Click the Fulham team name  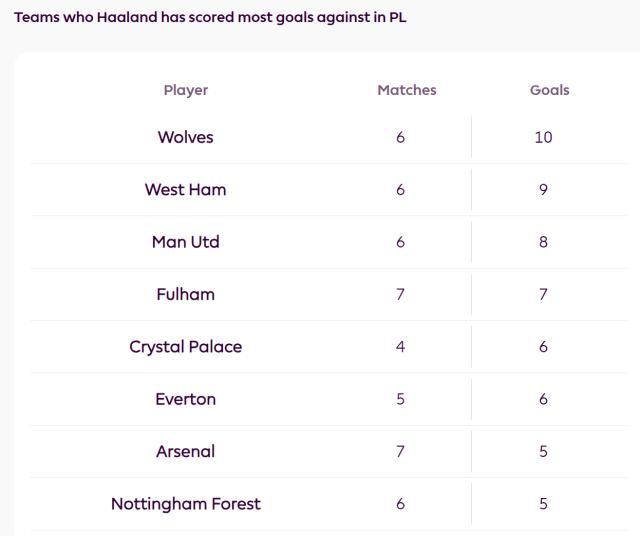tap(186, 294)
